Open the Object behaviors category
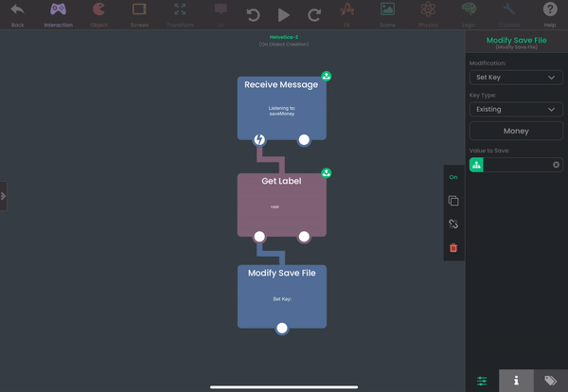Viewport: 568px width, 392px height. point(98,14)
